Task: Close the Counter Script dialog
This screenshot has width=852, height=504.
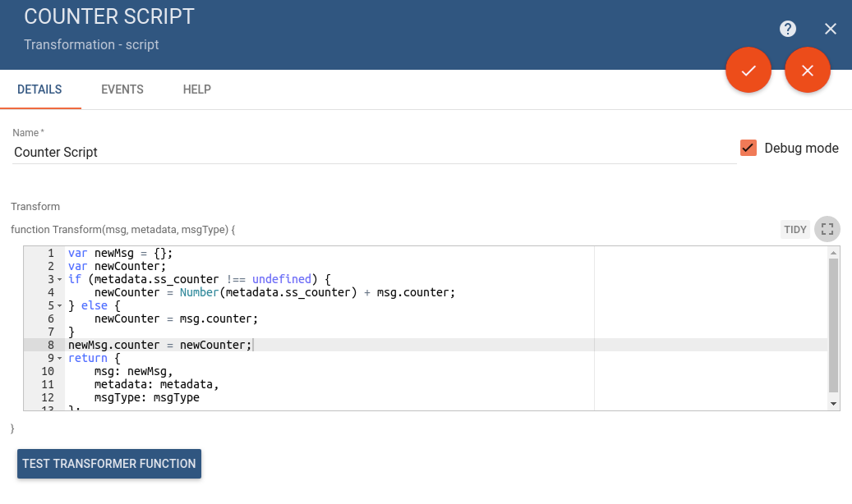Action: (x=831, y=29)
